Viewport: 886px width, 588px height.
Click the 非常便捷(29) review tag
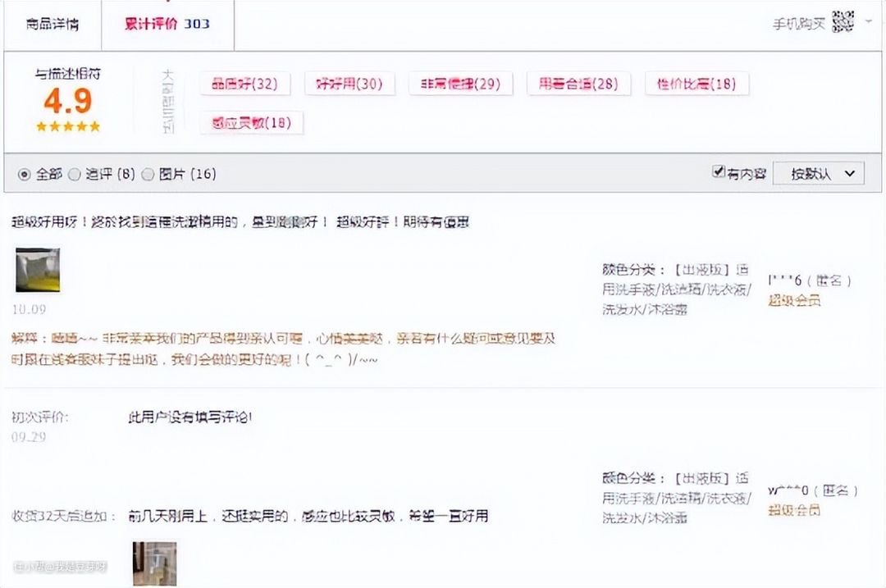(x=460, y=84)
